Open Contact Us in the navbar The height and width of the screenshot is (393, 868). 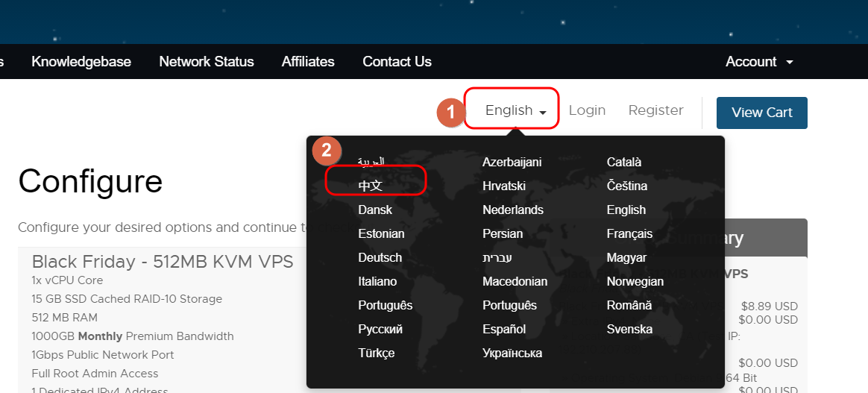[x=397, y=62]
